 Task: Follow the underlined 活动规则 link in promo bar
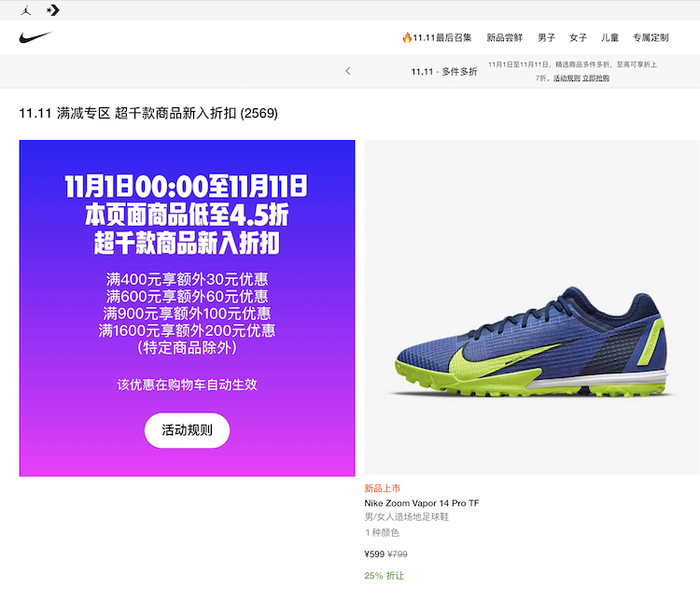(567, 78)
